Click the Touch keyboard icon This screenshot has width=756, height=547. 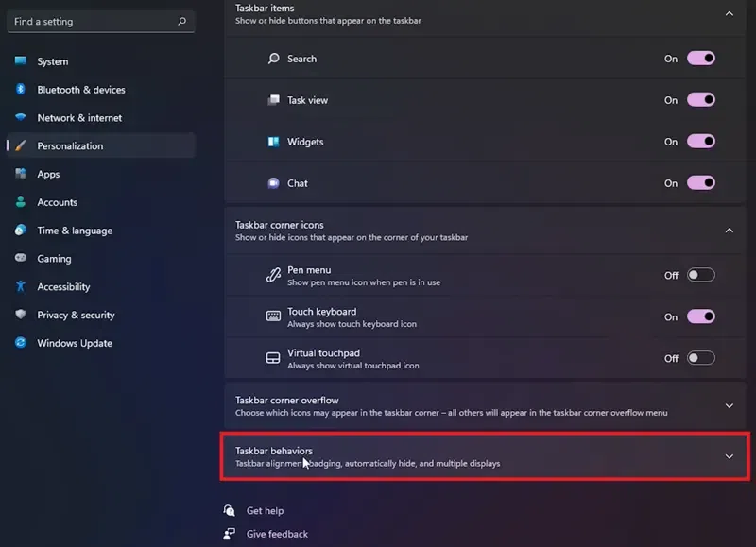273,316
